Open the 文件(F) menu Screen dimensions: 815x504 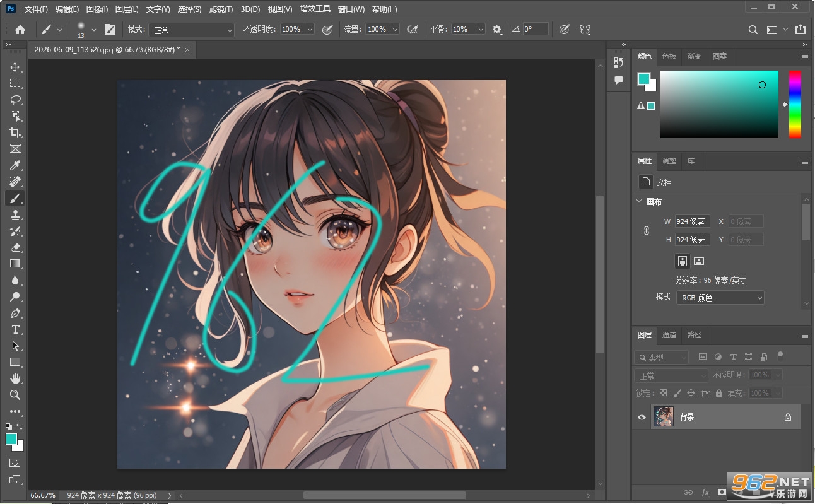point(36,9)
